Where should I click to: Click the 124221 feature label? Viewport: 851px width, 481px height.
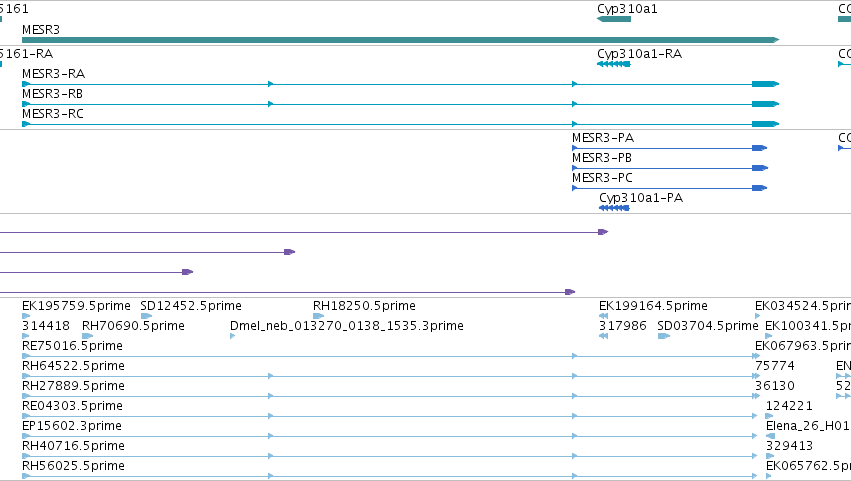tap(789, 406)
